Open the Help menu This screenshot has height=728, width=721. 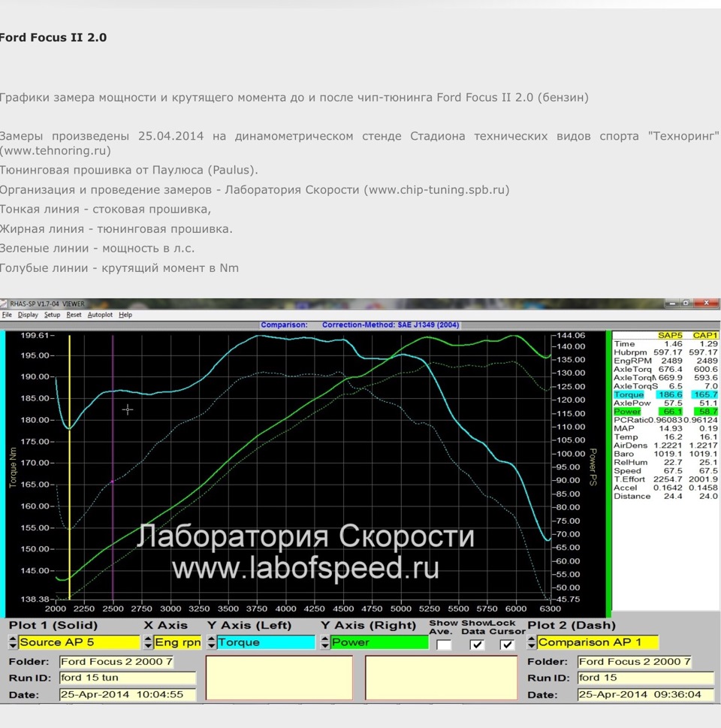[x=125, y=315]
